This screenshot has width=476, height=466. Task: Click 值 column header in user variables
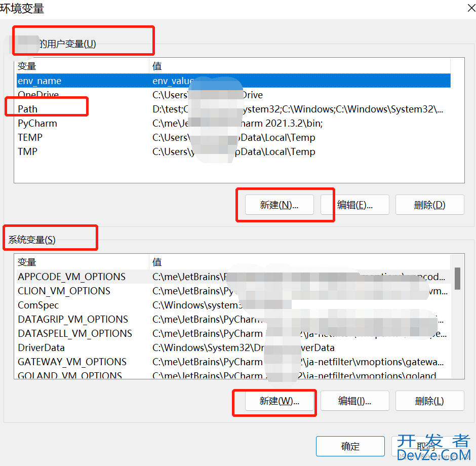[300, 66]
